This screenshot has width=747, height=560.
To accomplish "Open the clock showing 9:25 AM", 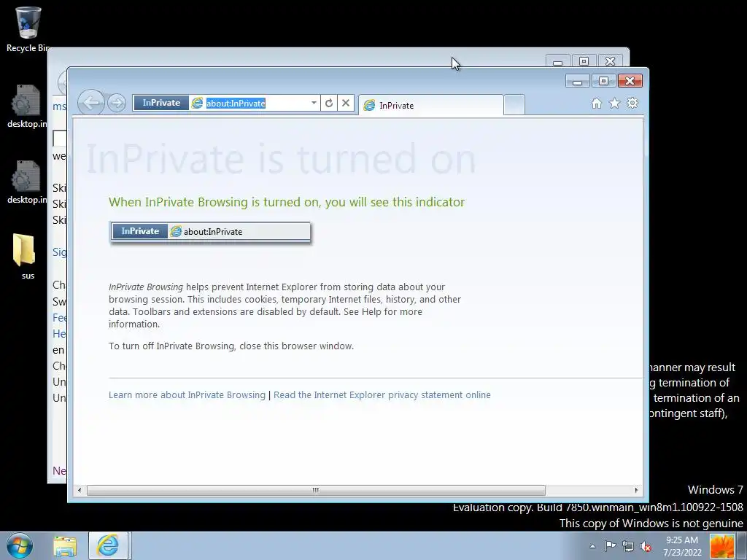I will tap(682, 546).
